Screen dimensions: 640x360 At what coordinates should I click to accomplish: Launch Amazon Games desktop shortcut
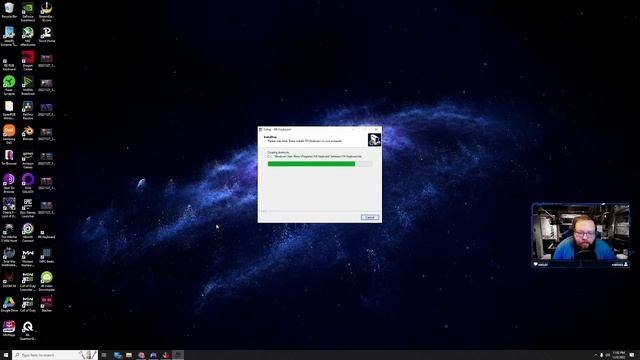[x=28, y=159]
